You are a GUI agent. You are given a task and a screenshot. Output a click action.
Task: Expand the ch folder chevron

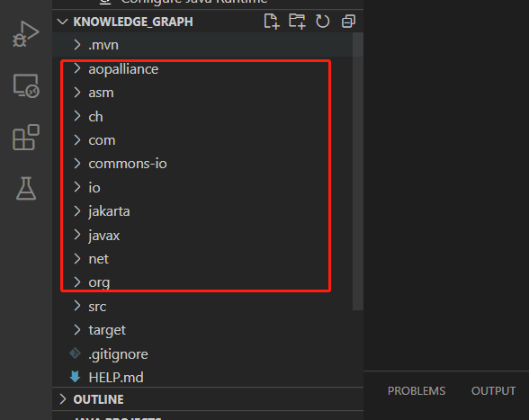pos(77,116)
